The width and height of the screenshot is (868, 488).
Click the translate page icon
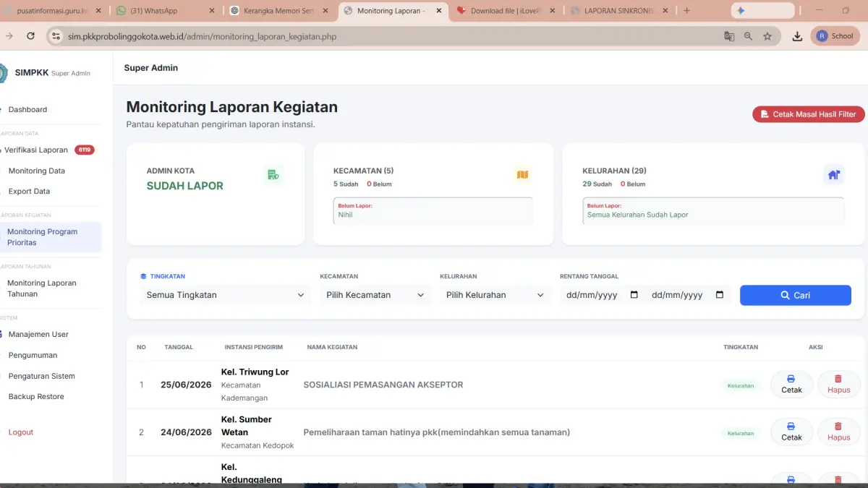[x=729, y=36]
